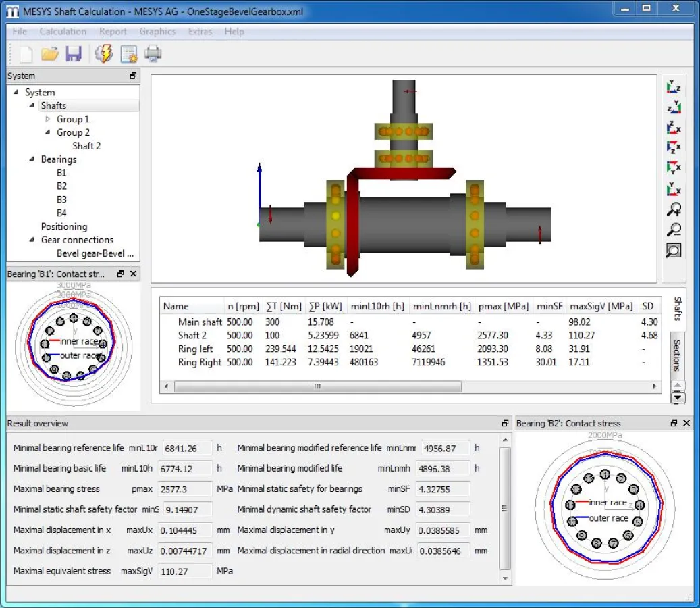Open a file using the folder icon
The height and width of the screenshot is (608, 700).
50,54
